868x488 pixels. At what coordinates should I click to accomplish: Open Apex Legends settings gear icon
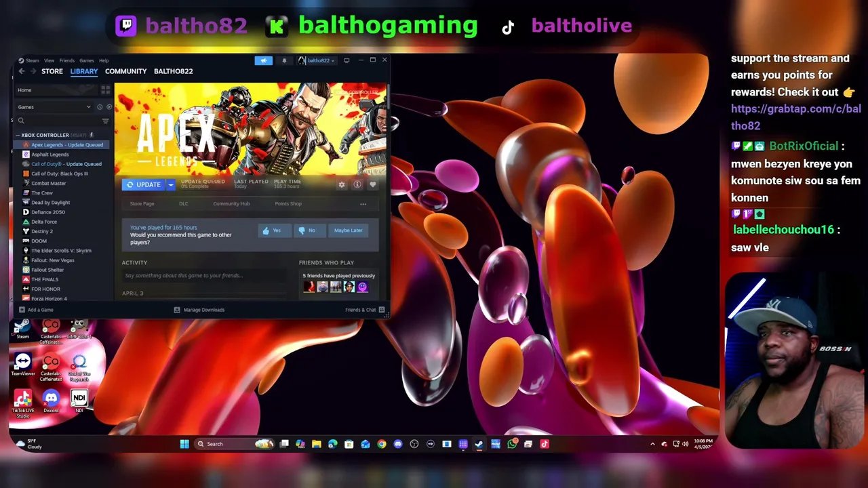click(x=342, y=184)
